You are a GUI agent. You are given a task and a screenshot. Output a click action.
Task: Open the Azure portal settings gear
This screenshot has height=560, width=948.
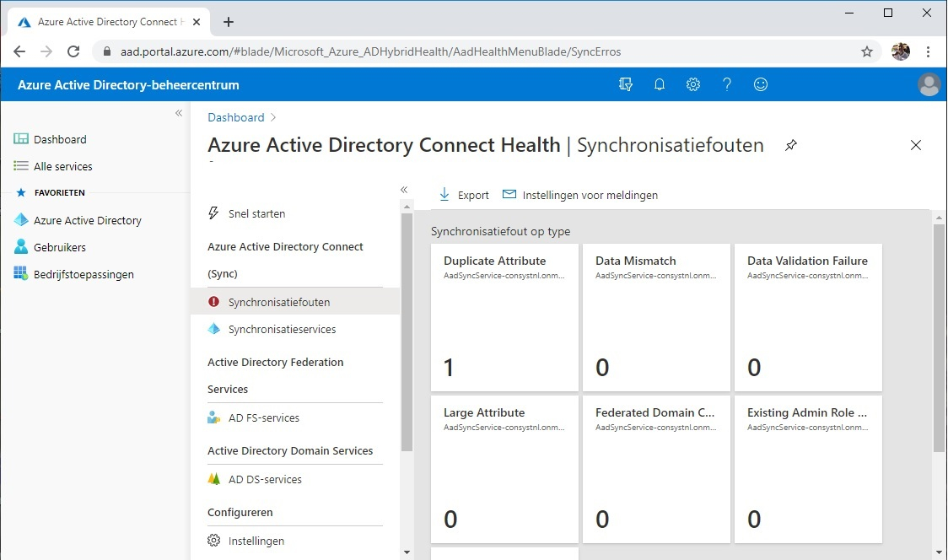pyautogui.click(x=693, y=84)
